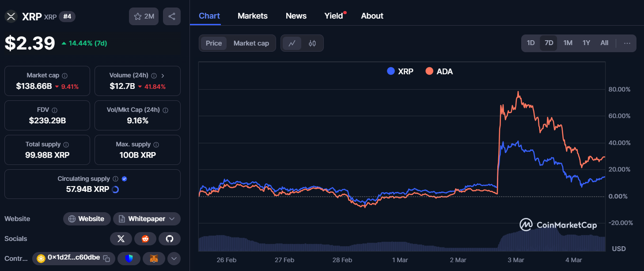Click 99.98B XRP total supply

[x=47, y=155]
